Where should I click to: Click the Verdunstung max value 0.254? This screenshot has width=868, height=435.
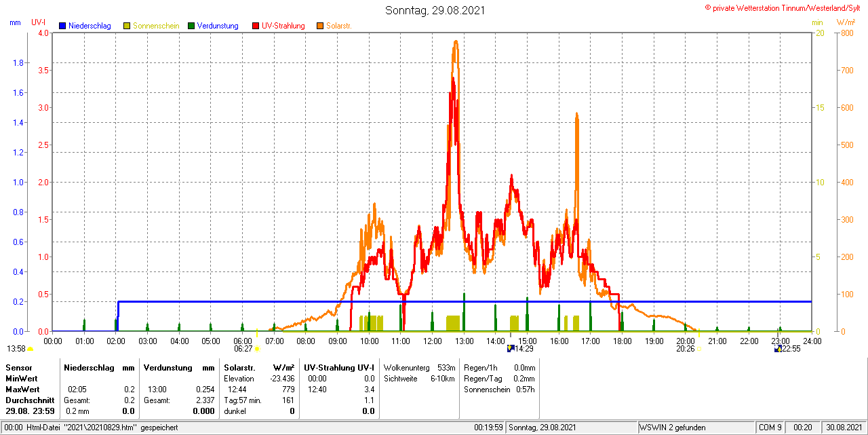click(x=204, y=390)
